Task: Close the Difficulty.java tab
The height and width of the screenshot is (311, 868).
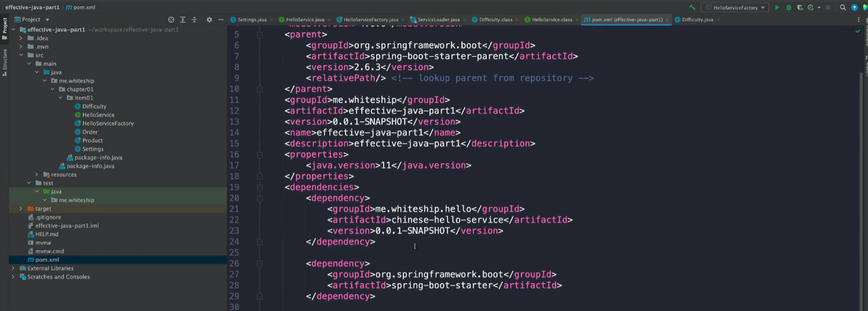Action: 718,20
